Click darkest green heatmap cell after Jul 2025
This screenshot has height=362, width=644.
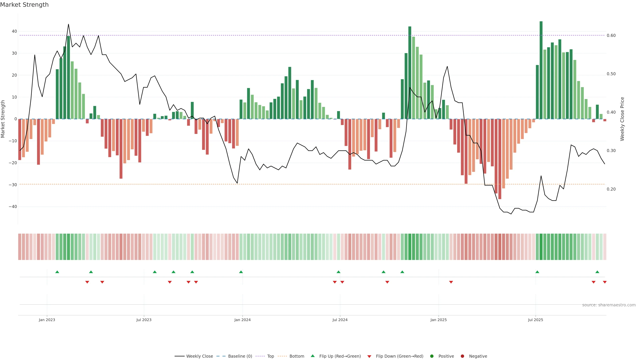541,247
